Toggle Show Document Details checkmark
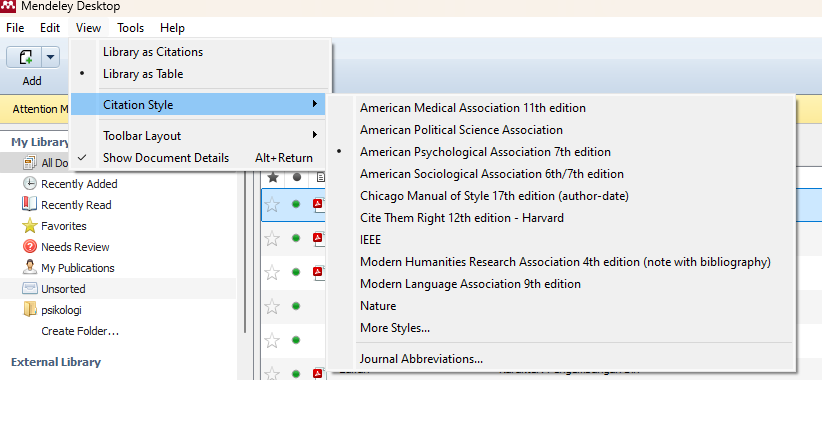This screenshot has height=432, width=822. [x=165, y=158]
